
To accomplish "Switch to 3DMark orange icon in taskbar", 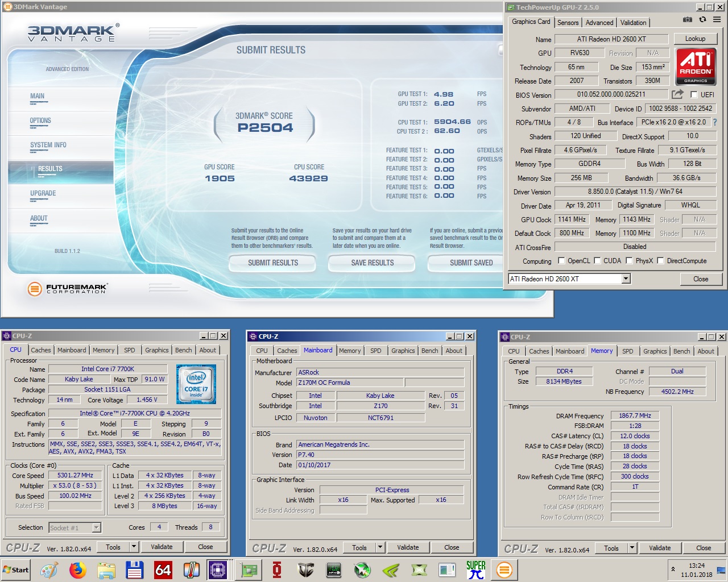I will [x=504, y=570].
